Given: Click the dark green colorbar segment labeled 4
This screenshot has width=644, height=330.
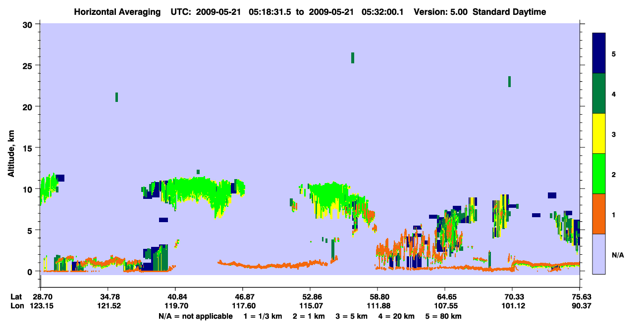Looking at the screenshot, I should coord(599,94).
